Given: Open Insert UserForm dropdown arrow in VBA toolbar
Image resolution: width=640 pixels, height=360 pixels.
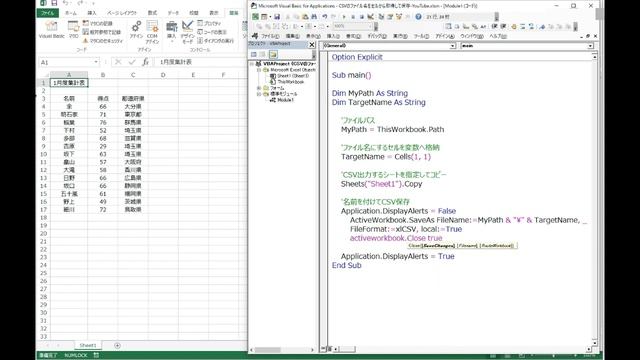Looking at the screenshot, I should [270, 17].
